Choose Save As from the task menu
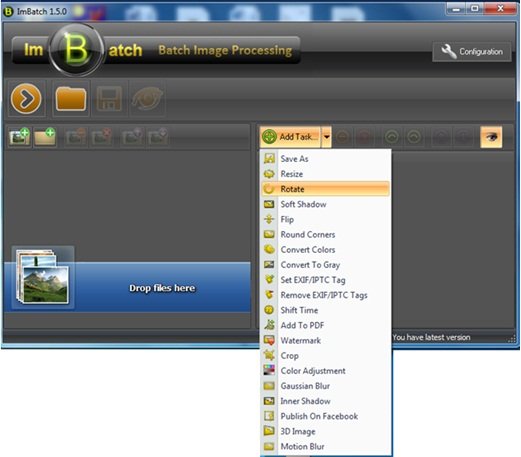 325,159
